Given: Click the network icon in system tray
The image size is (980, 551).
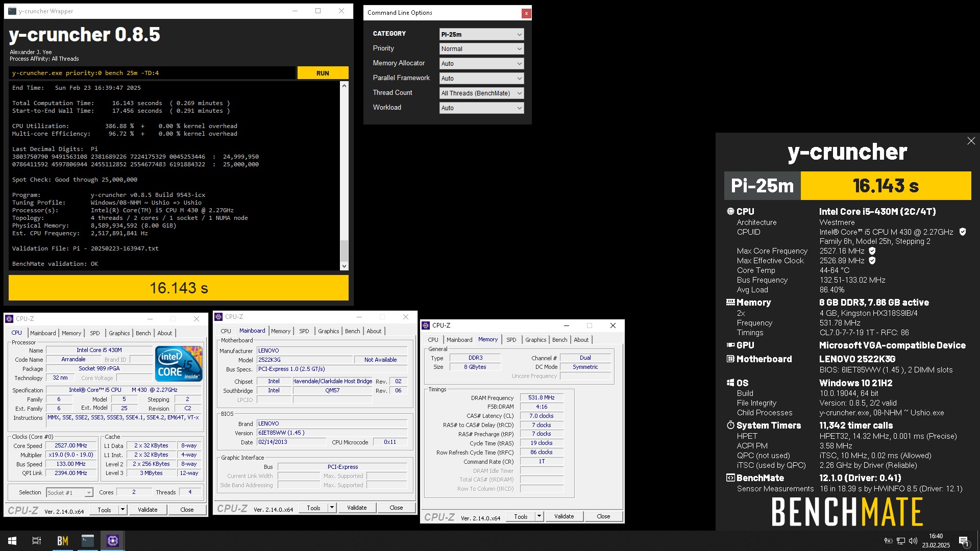Looking at the screenshot, I should click(901, 541).
